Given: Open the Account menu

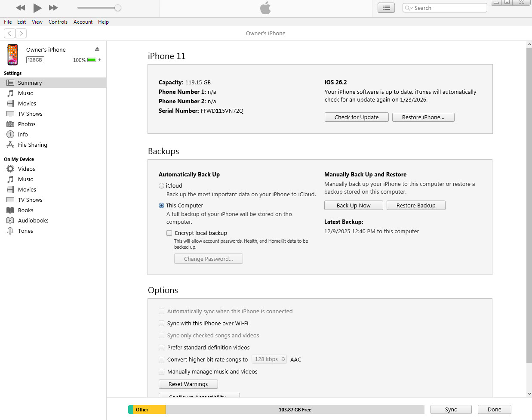Looking at the screenshot, I should 83,22.
